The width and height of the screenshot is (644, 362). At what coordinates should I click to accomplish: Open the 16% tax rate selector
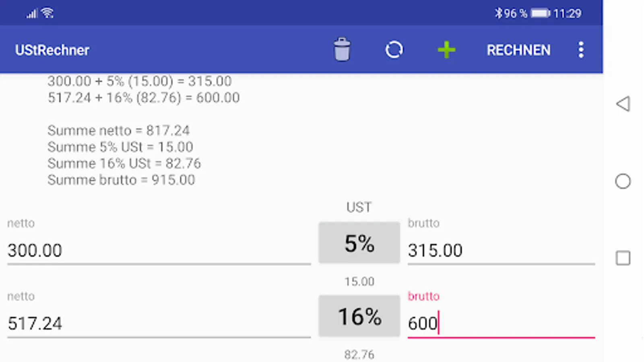(359, 316)
